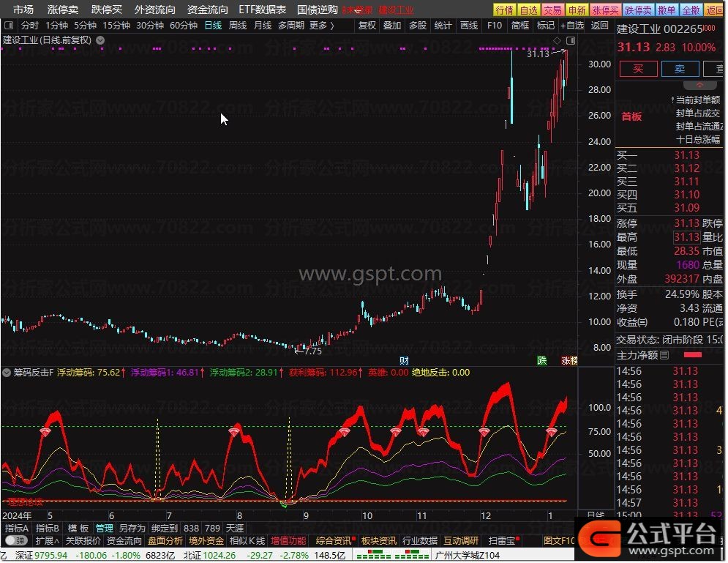Viewport: 728px width, 563px height.
Task: Click the 叠加 overlay toolbar button
Action: pos(392,26)
